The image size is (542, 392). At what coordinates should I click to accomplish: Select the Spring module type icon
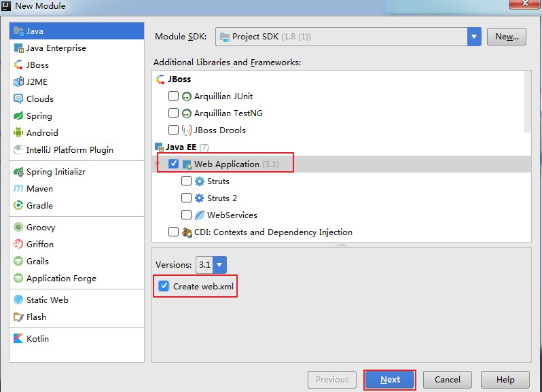click(18, 116)
